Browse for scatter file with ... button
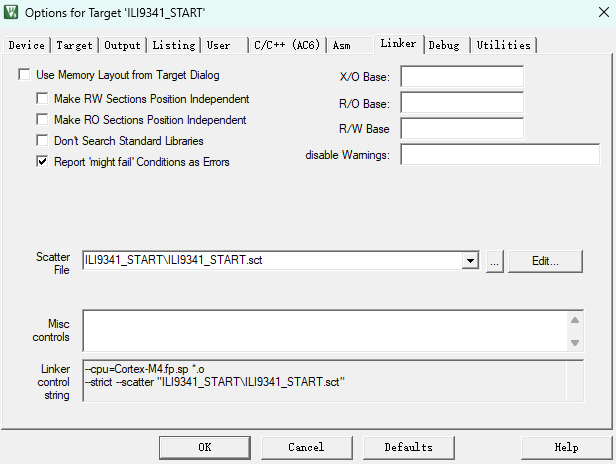 click(x=495, y=261)
